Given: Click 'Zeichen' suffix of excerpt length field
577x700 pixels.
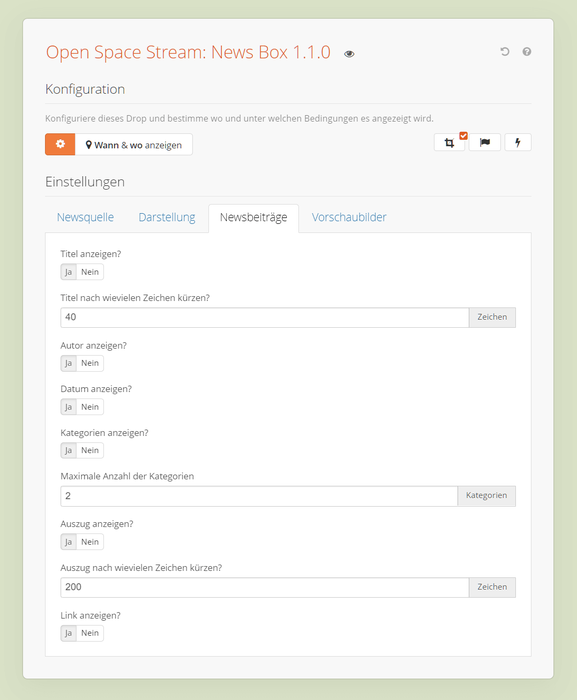Looking at the screenshot, I should [x=492, y=588].
